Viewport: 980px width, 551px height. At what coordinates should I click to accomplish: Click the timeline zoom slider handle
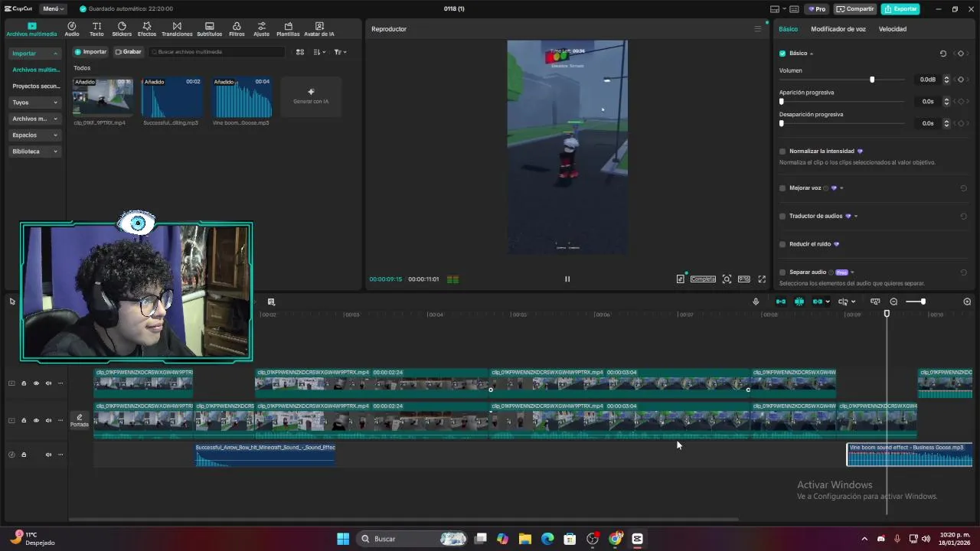click(x=923, y=302)
